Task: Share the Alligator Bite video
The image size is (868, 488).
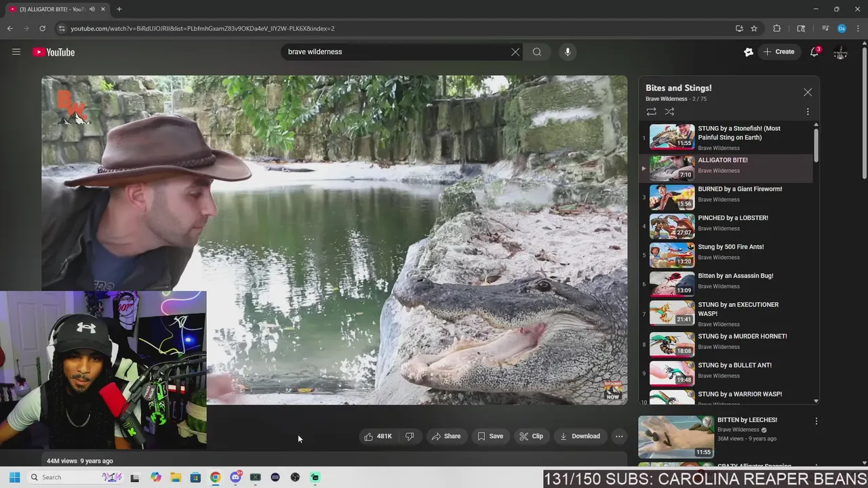Action: coord(446,436)
